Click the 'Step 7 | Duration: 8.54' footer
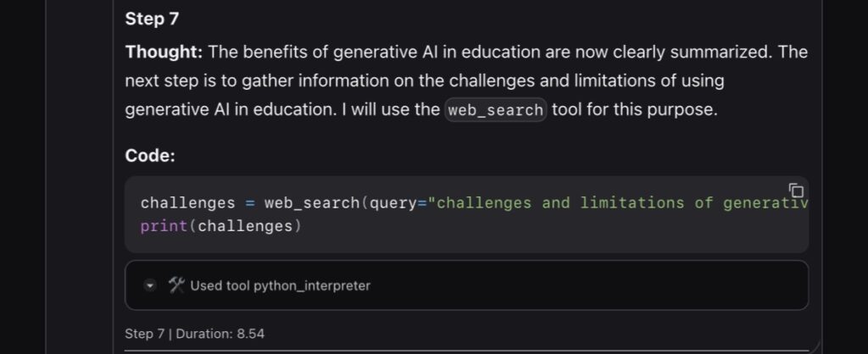868x354 pixels. click(x=194, y=334)
